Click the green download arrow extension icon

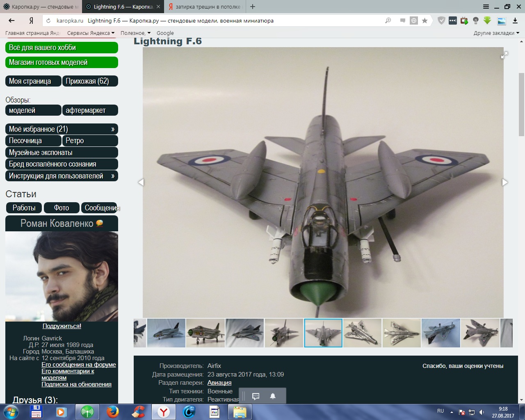point(487,21)
